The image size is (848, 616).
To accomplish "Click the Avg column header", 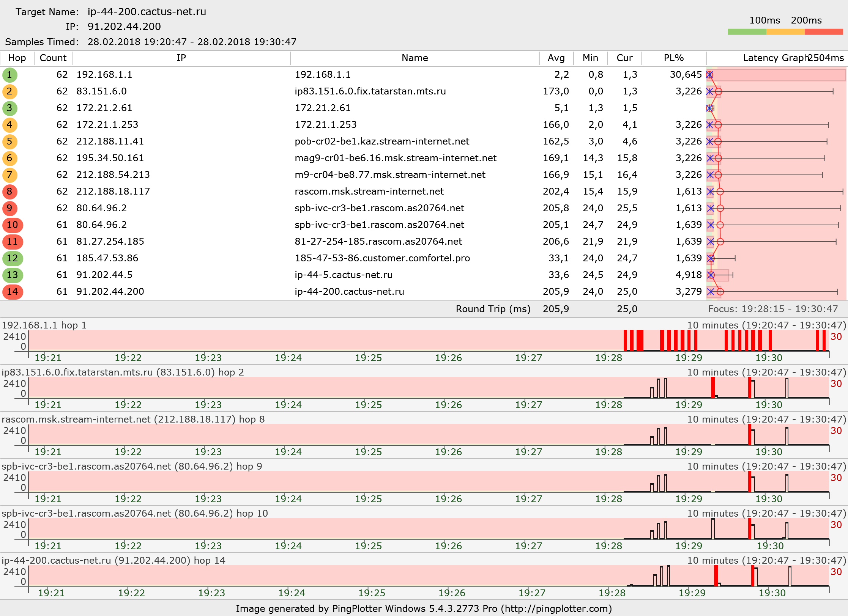I will click(x=556, y=58).
